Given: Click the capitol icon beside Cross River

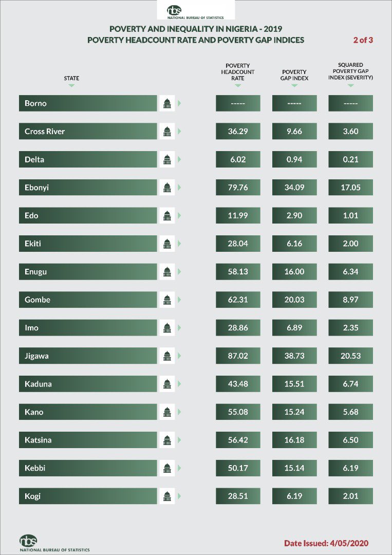Looking at the screenshot, I should click(167, 132).
